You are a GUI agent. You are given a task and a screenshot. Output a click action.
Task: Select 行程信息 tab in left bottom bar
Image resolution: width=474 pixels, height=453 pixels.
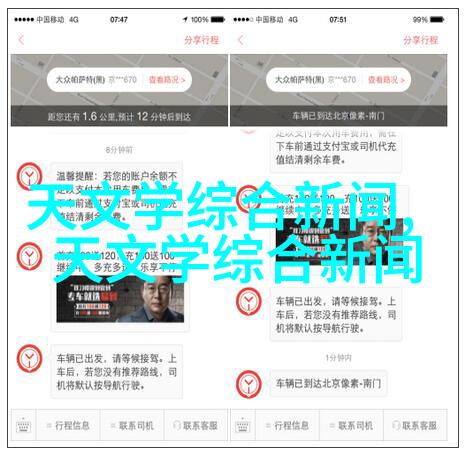click(x=68, y=425)
